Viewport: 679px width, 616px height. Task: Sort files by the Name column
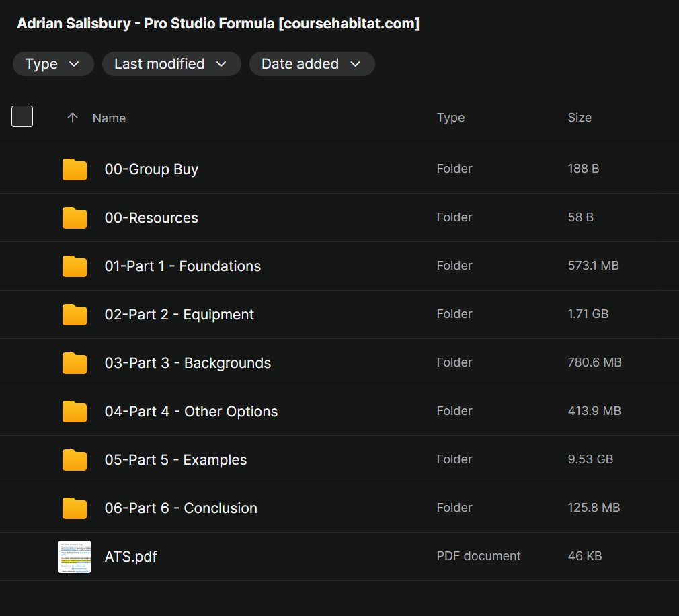tap(109, 118)
